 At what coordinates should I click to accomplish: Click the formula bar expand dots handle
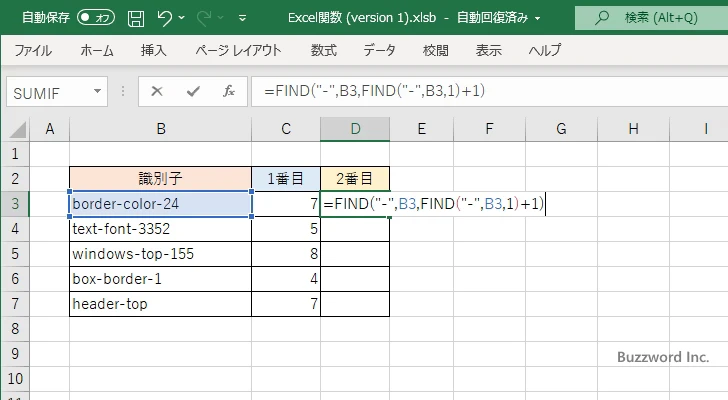pos(123,91)
